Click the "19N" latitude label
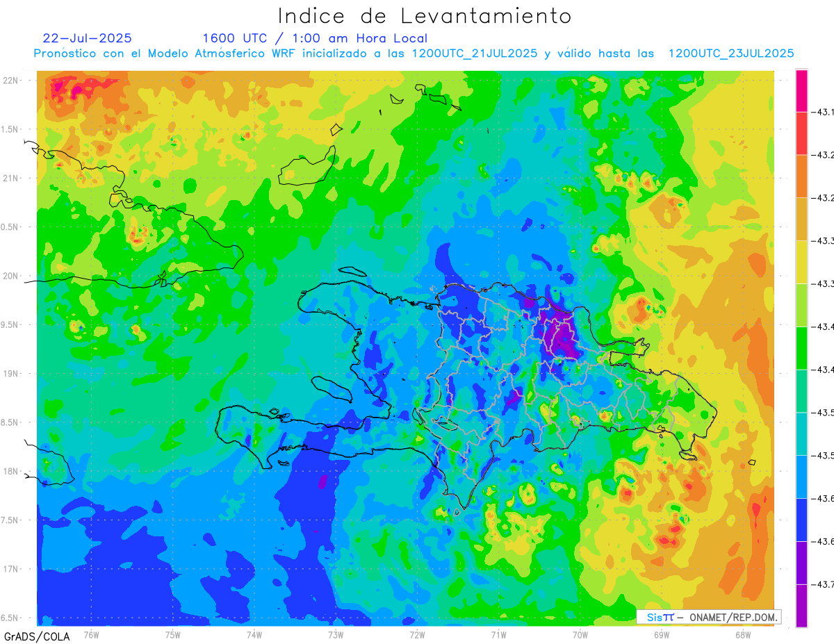834x644 pixels. tap(11, 373)
